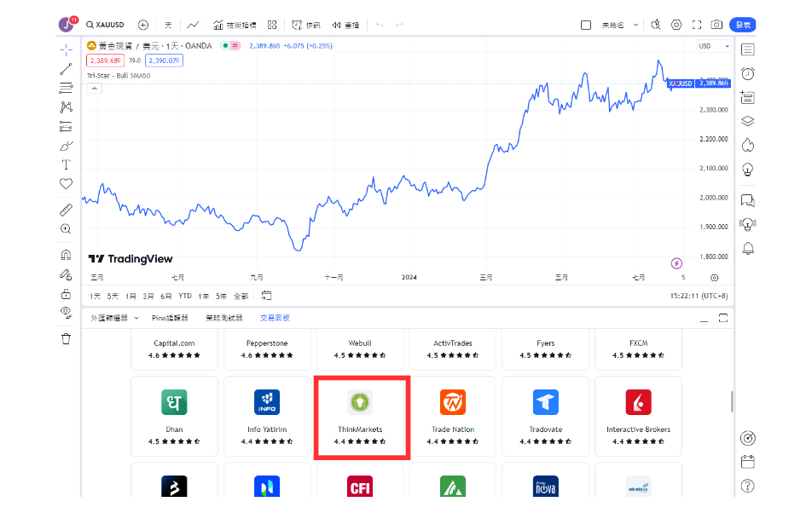The image size is (812, 513).
Task: Open the watchlist panel icon
Action: [747, 49]
